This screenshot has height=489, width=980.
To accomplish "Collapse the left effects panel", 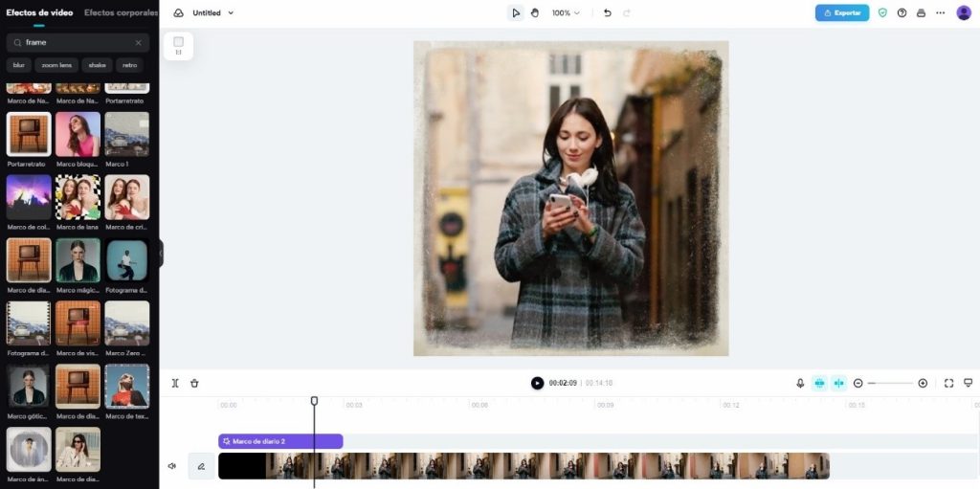I will (161, 253).
